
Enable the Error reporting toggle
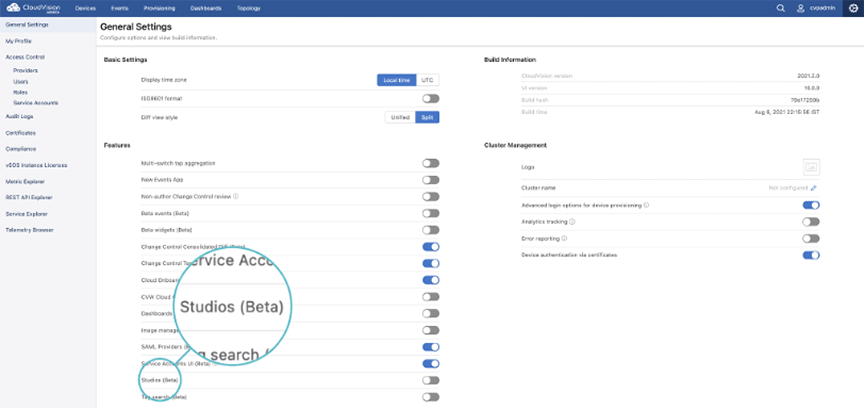point(811,239)
